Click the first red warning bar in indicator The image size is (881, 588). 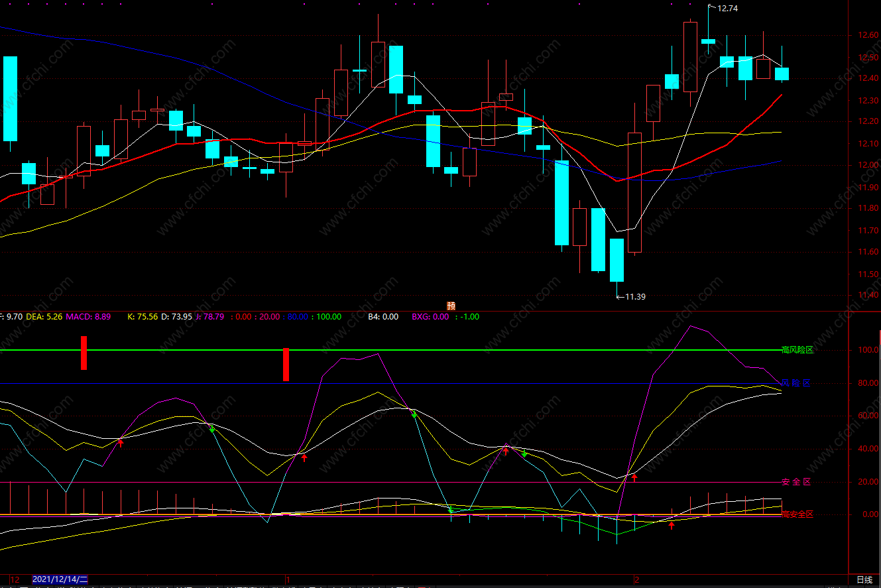pos(84,353)
